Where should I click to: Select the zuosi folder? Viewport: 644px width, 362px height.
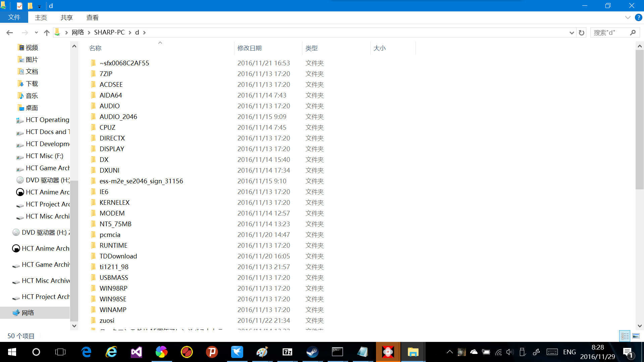[107, 320]
